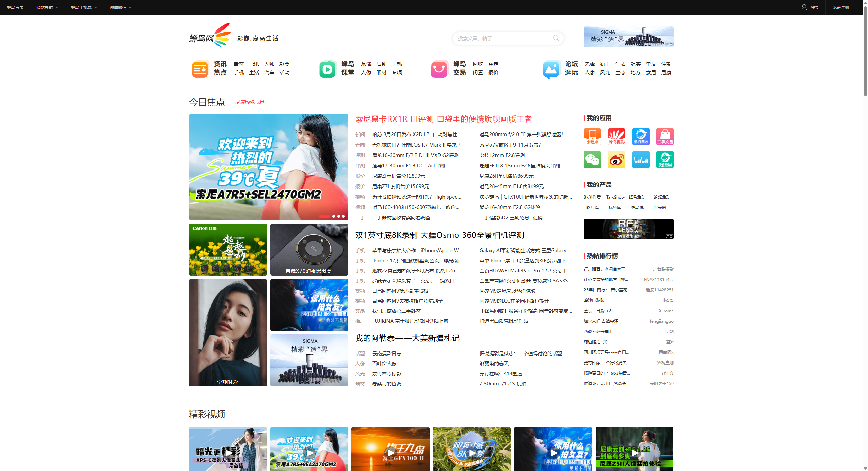Open the SIGMA 精彩适界 thumbnail in grid
Viewport: 868px width, 471px height.
[x=309, y=360]
